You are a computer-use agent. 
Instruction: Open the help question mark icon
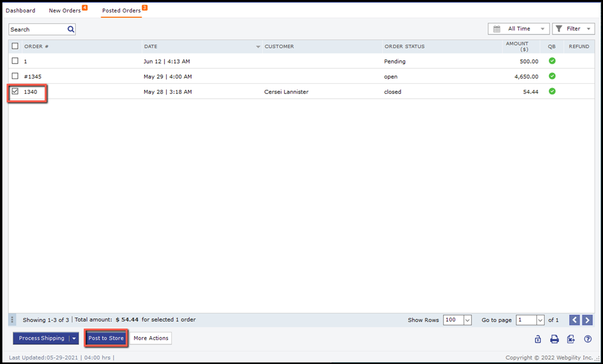coord(588,339)
